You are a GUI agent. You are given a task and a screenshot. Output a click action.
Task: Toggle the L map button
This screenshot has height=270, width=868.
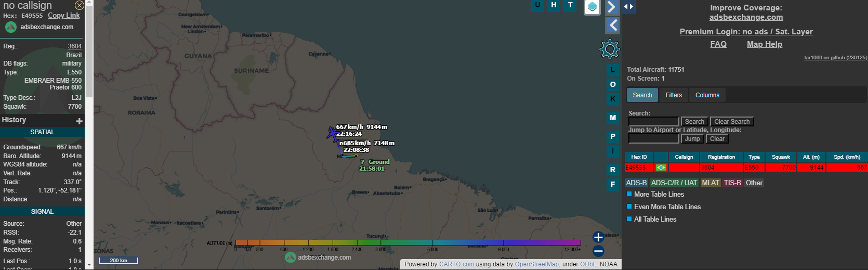click(613, 70)
